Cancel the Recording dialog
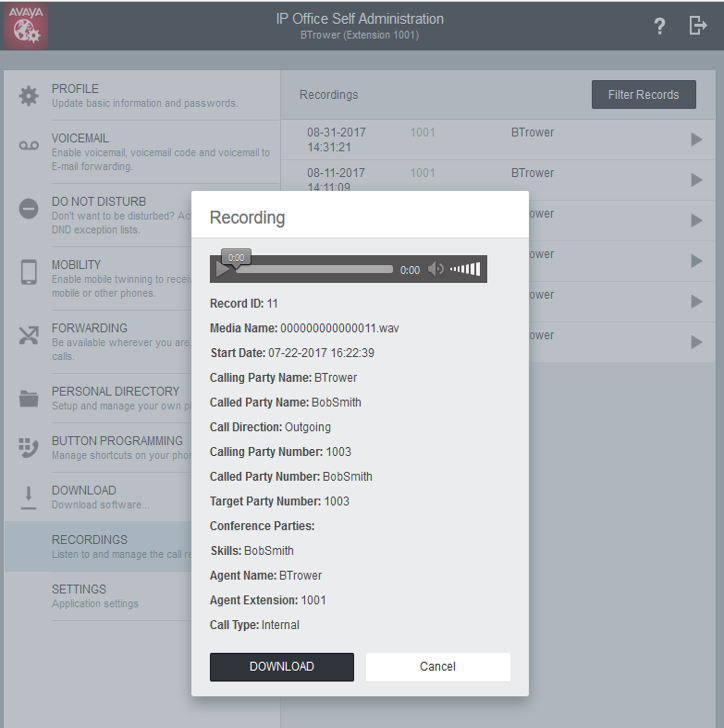Image resolution: width=724 pixels, height=728 pixels. [437, 667]
